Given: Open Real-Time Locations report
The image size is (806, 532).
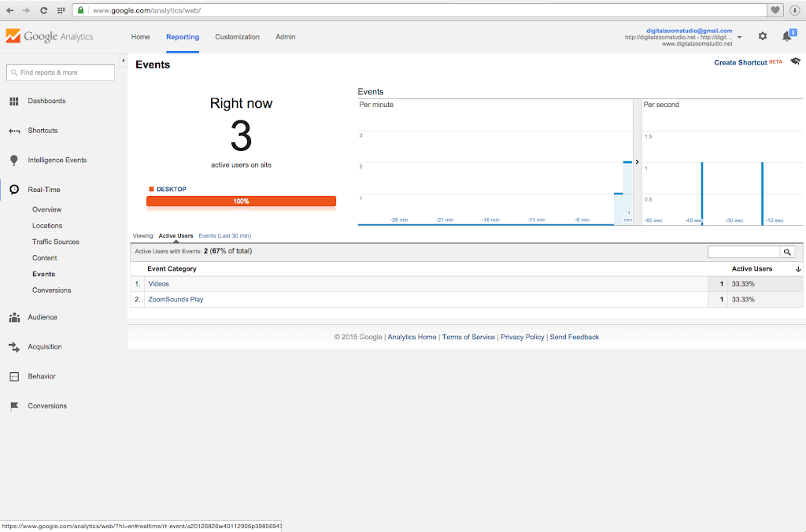Looking at the screenshot, I should (x=46, y=226).
